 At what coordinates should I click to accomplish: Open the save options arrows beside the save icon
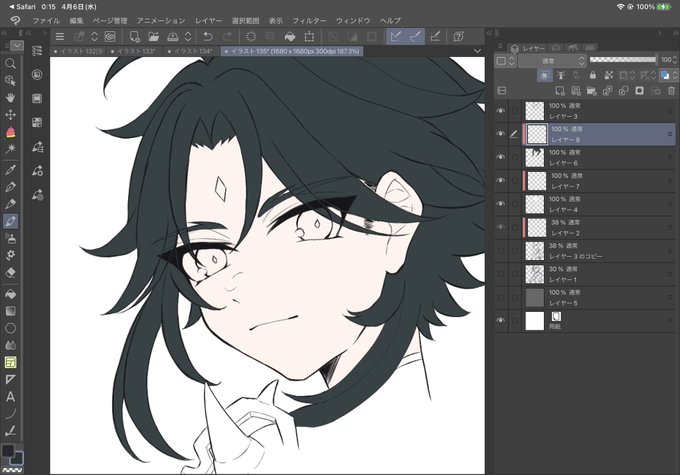188,37
